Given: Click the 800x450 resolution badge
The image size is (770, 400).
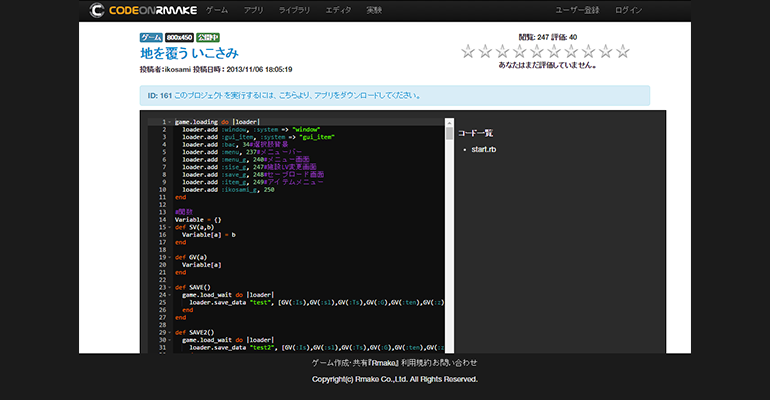Looking at the screenshot, I should click(178, 37).
